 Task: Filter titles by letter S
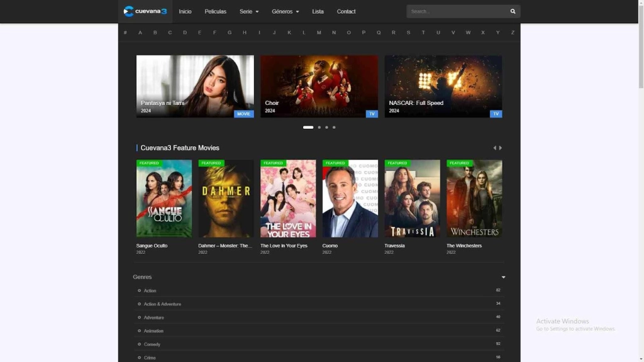(x=408, y=33)
